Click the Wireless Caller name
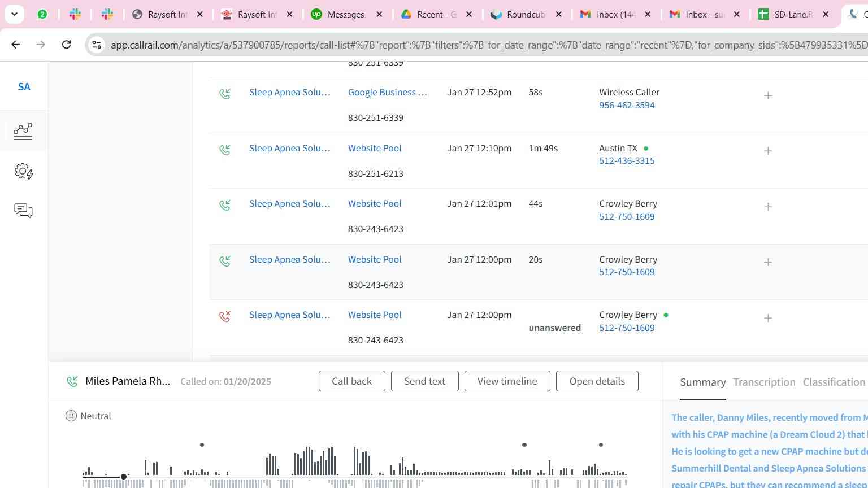This screenshot has width=868, height=488. click(x=630, y=92)
